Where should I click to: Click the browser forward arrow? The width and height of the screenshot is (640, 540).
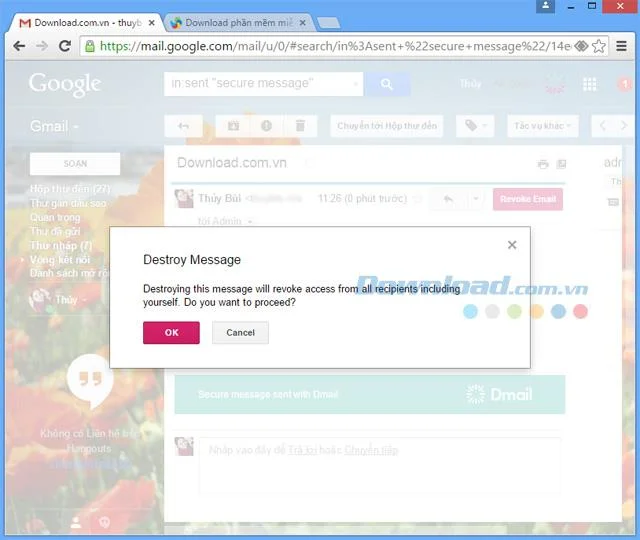pos(42,46)
